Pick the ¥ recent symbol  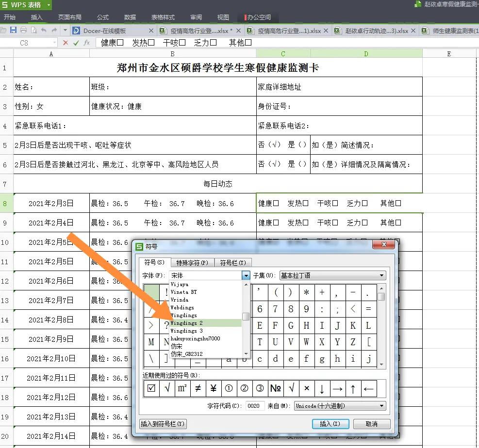[214, 388]
